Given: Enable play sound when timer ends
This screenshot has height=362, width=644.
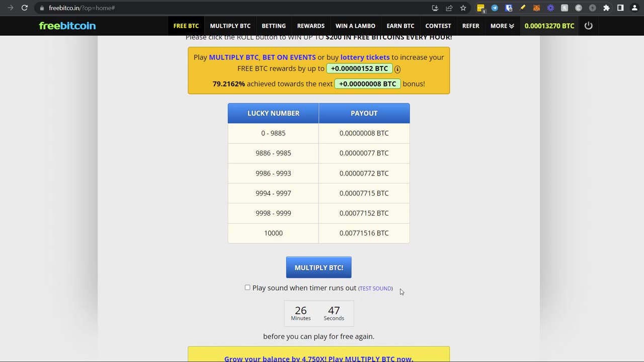Looking at the screenshot, I should click(248, 288).
